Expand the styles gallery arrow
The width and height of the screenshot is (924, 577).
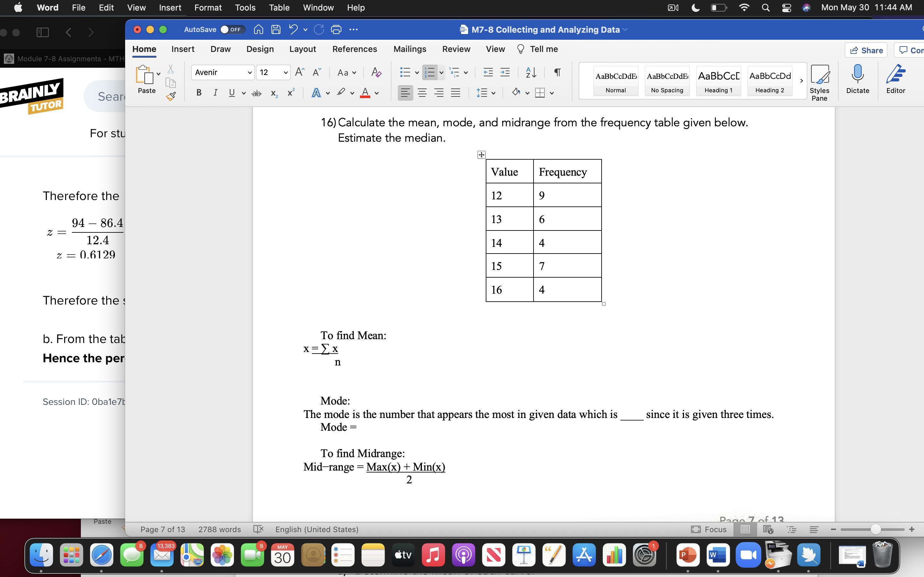point(801,81)
